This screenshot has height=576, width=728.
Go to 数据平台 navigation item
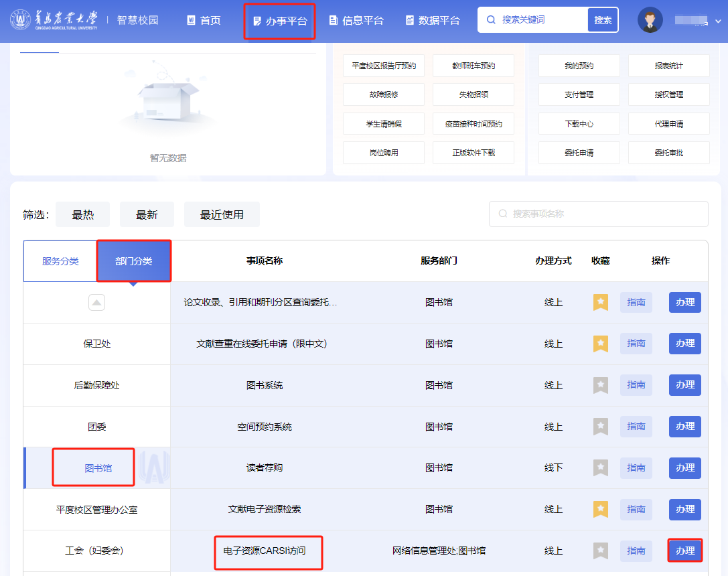[433, 21]
